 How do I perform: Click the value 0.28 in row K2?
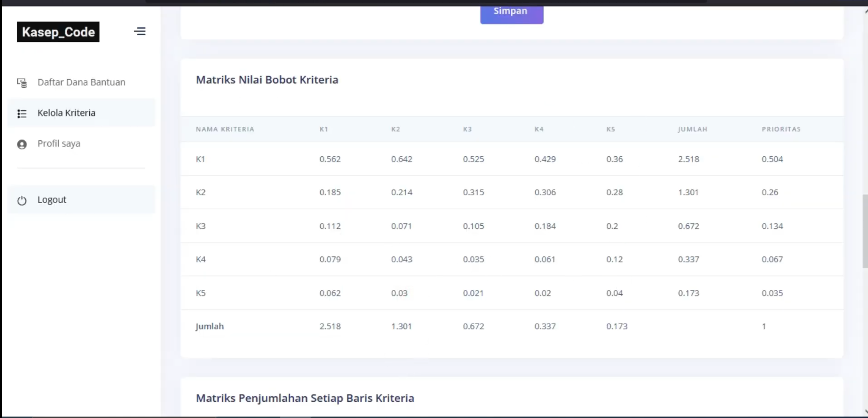tap(614, 192)
